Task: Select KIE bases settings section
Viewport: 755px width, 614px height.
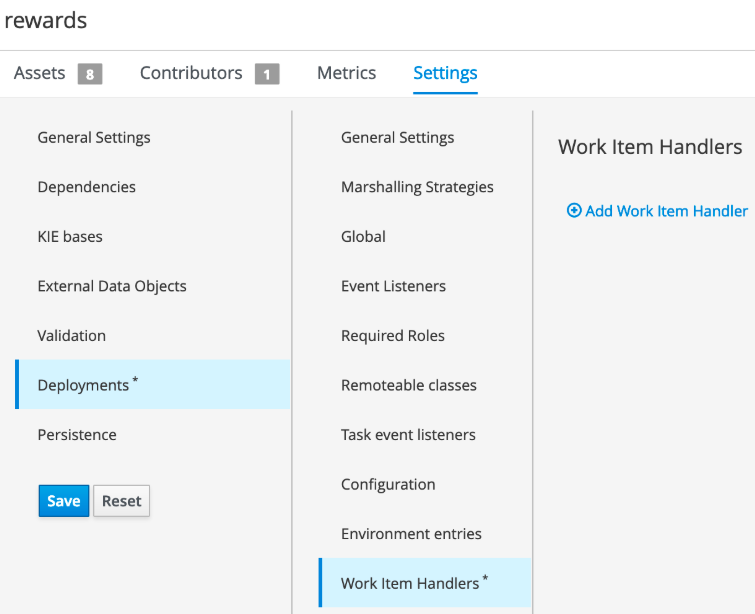Action: pos(70,237)
